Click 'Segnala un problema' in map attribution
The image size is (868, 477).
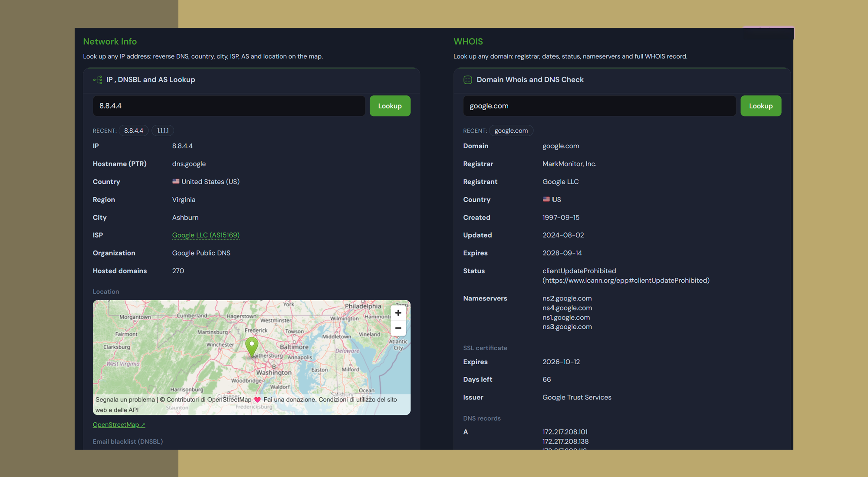tap(125, 399)
